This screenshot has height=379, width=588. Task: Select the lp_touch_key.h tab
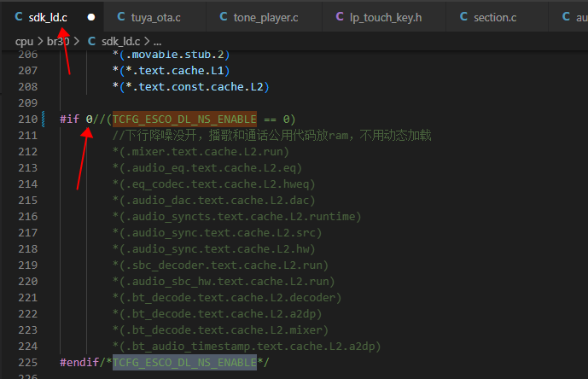pos(385,17)
